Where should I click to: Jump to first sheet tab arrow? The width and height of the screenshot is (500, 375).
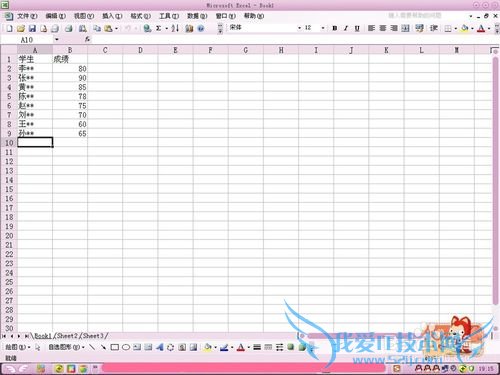tap(4, 336)
